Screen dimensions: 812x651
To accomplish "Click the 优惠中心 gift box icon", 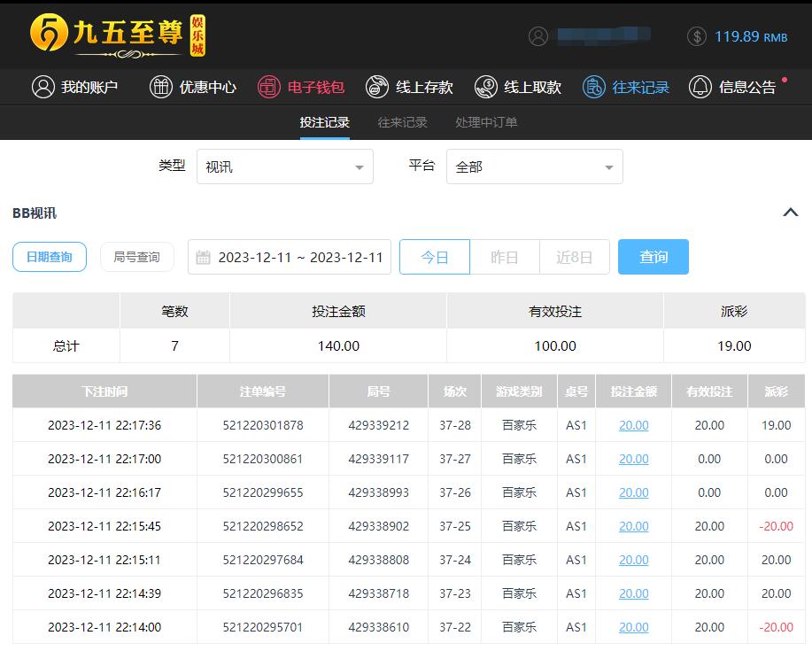I will click(161, 87).
